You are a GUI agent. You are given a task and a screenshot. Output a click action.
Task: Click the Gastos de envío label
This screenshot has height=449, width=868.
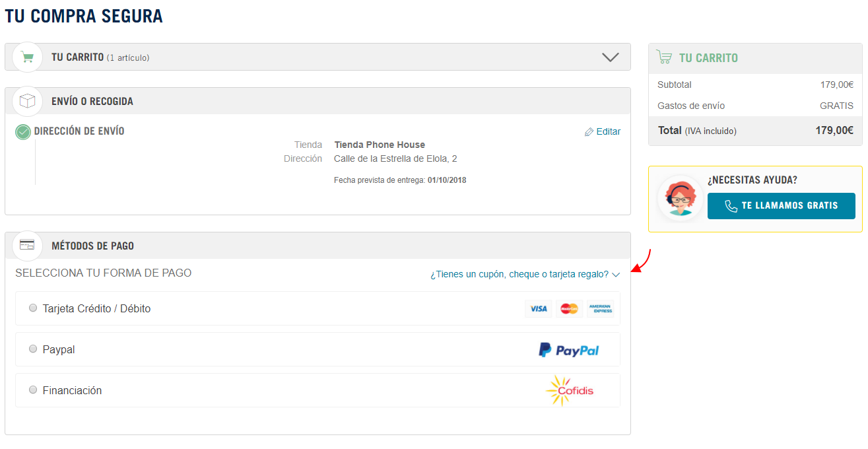[691, 106]
